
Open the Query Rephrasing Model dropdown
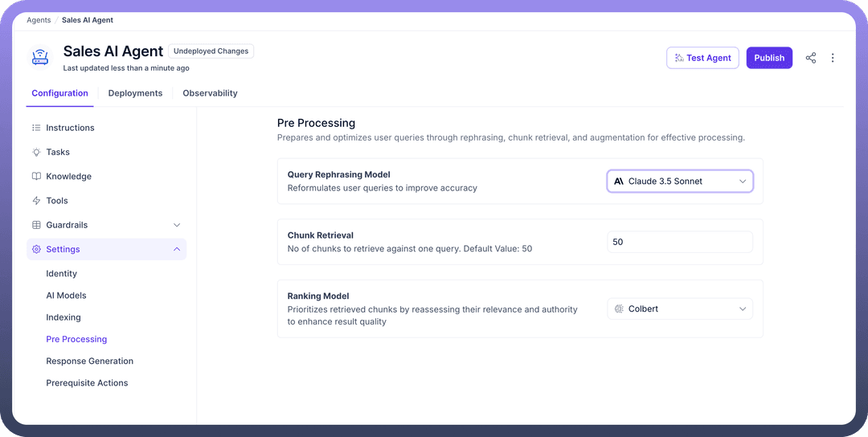pyautogui.click(x=679, y=182)
